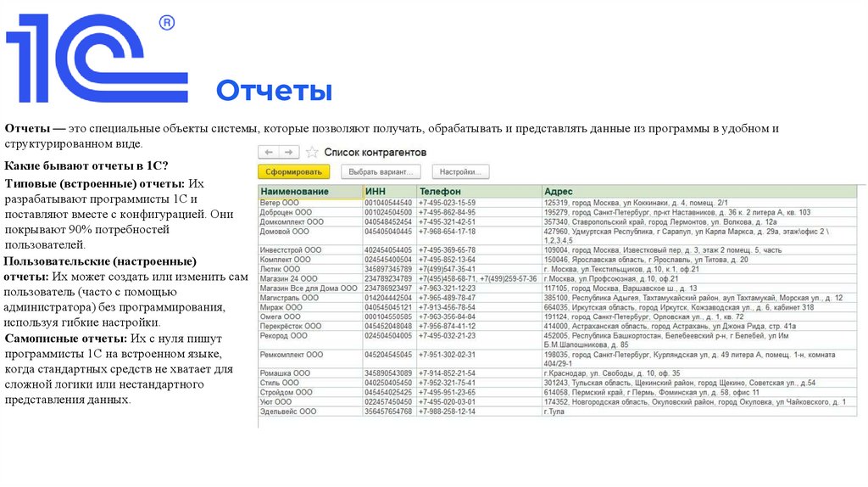Select the Эдельвейс ООО cell
The image size is (868, 487).
point(310,411)
